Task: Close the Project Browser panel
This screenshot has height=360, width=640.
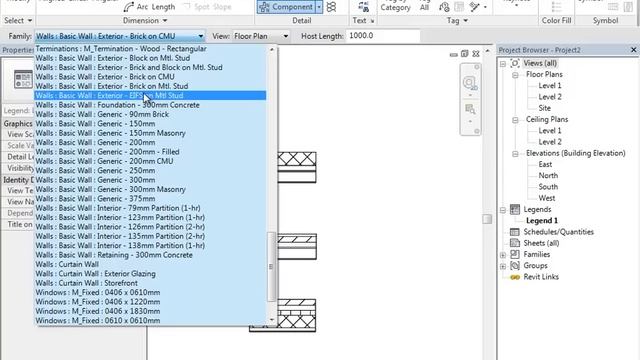Action: pyautogui.click(x=633, y=50)
